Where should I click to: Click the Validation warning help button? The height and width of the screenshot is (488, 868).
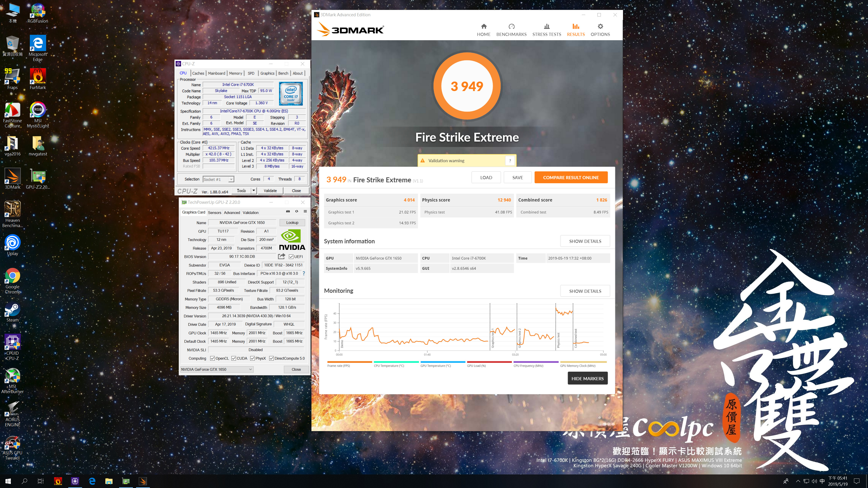pyautogui.click(x=510, y=161)
